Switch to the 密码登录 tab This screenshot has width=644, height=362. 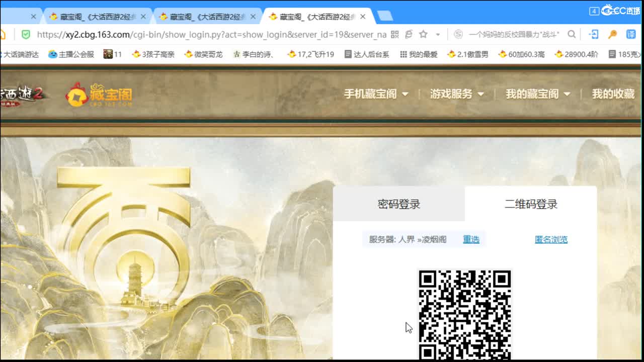point(399,205)
